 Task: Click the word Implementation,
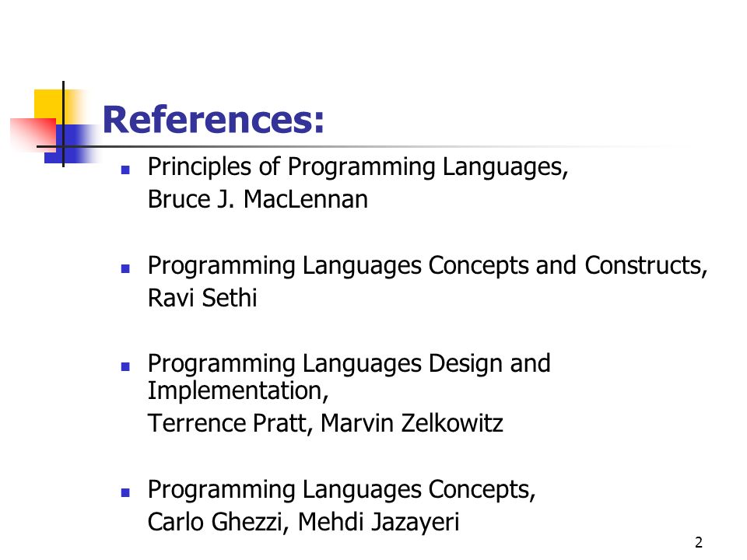[238, 391]
